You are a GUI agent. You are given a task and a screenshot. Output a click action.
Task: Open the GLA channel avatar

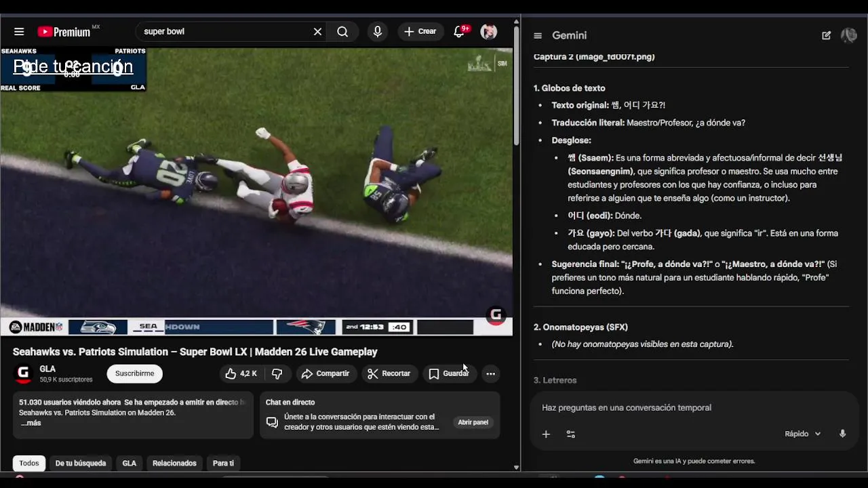[x=24, y=373]
